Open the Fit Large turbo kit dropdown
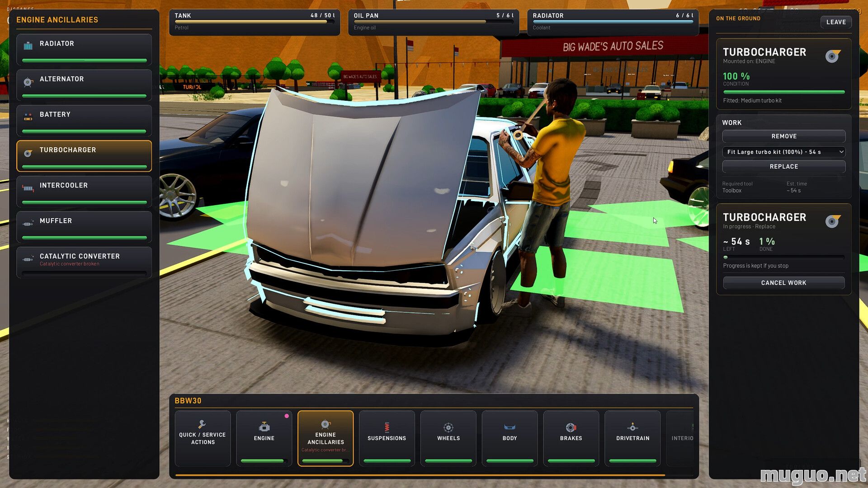 coord(784,152)
